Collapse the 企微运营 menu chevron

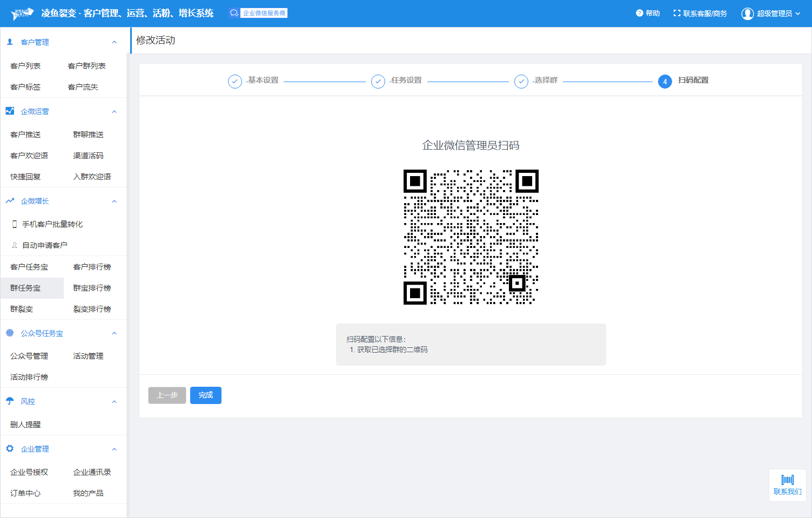(114, 112)
